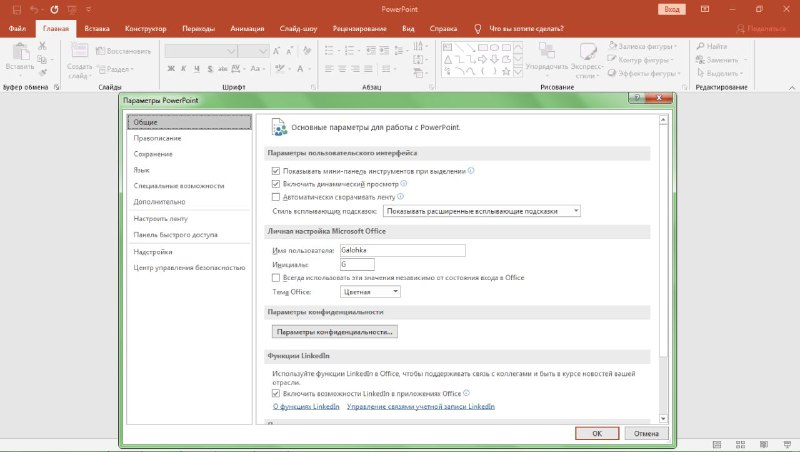Check 'Всегда использовать эти значения' checkbox
800x452 pixels.
[x=276, y=278]
